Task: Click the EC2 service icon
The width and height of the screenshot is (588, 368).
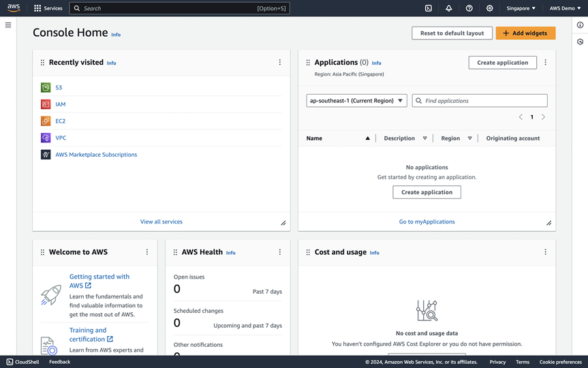Action: 46,121
